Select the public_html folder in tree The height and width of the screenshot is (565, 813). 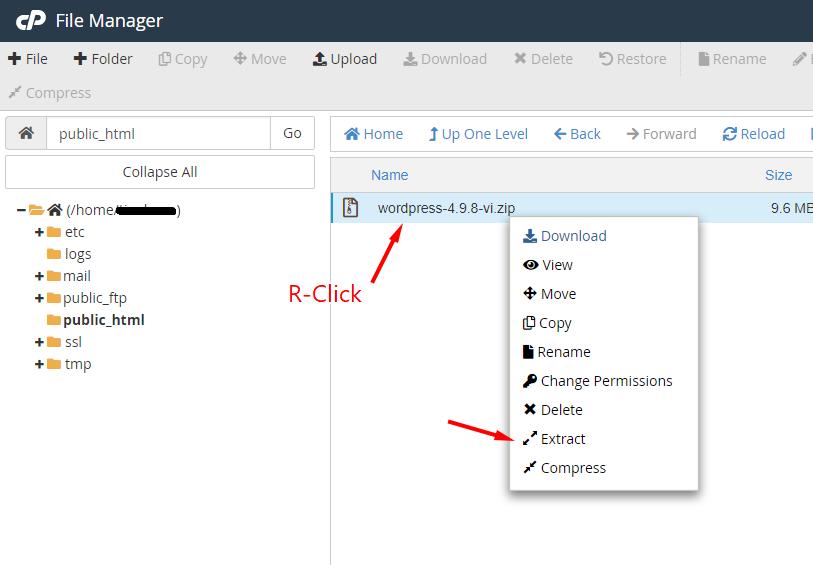pyautogui.click(x=103, y=320)
